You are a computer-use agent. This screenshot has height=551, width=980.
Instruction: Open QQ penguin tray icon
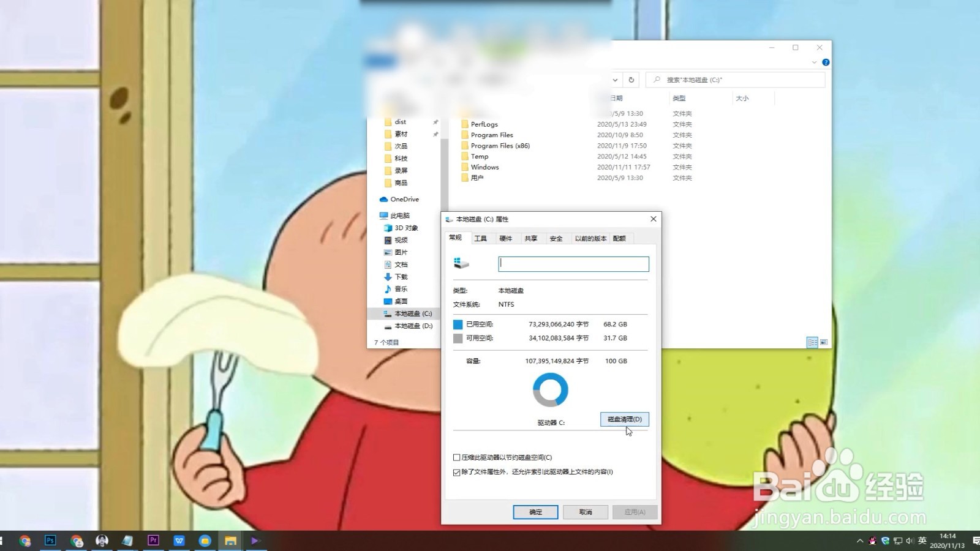pos(873,541)
